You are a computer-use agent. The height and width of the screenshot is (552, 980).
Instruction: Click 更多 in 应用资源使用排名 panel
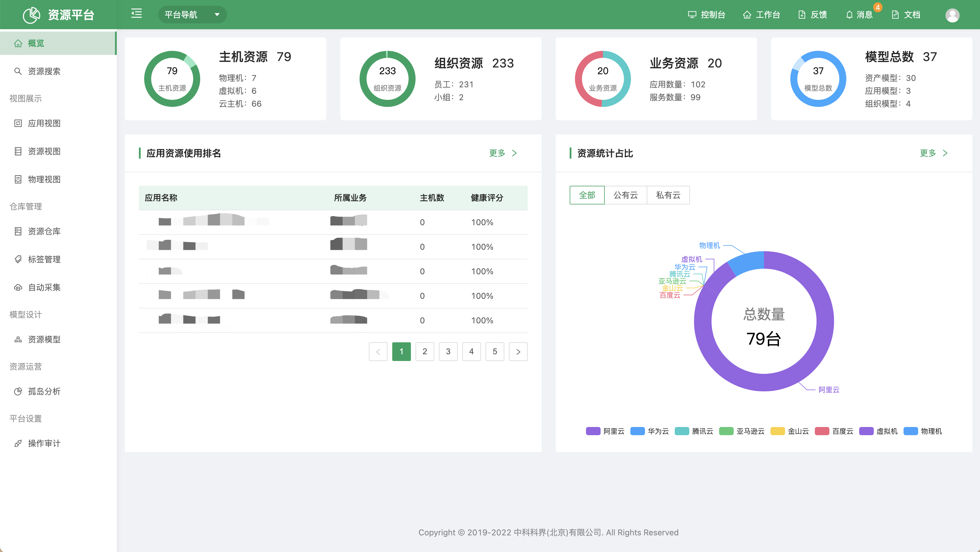click(497, 153)
